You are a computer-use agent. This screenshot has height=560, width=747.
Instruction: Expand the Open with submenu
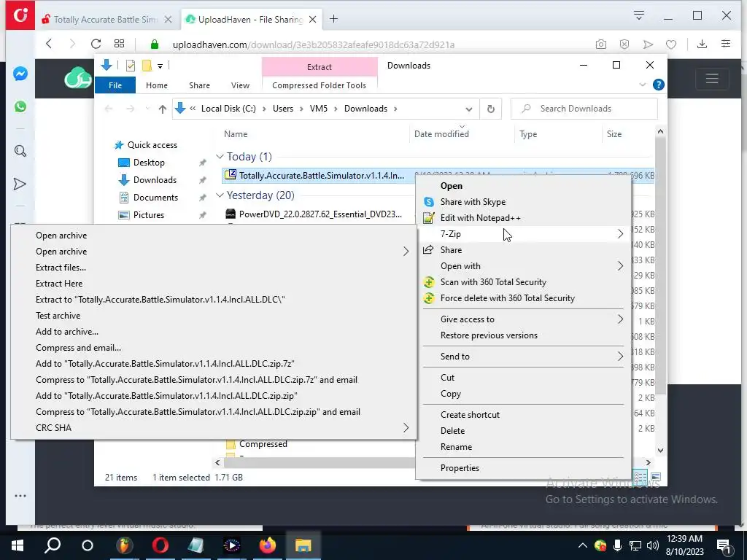[x=522, y=266]
